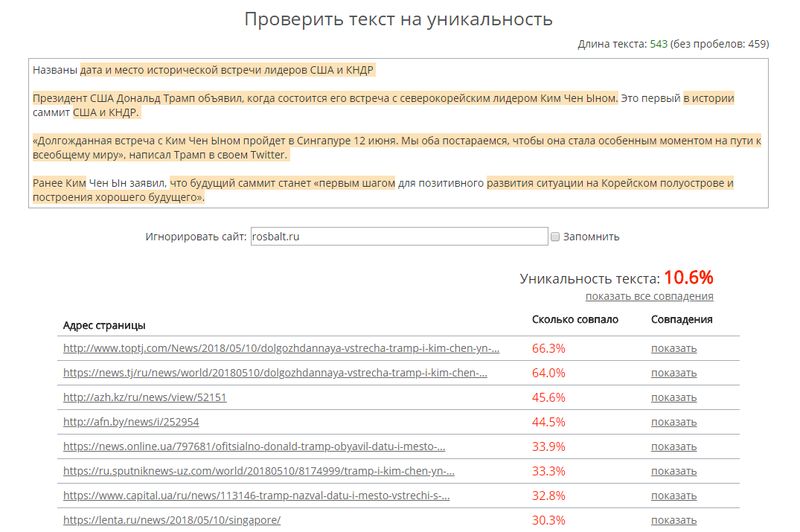
Task: Open the capital.ua result link
Action: pyautogui.click(x=256, y=496)
